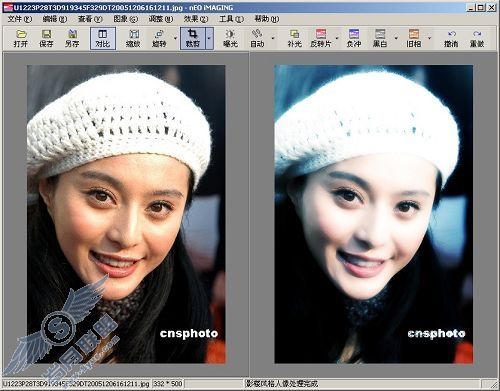
Task: Apply the 反转片 reversal film effect
Action: click(321, 38)
